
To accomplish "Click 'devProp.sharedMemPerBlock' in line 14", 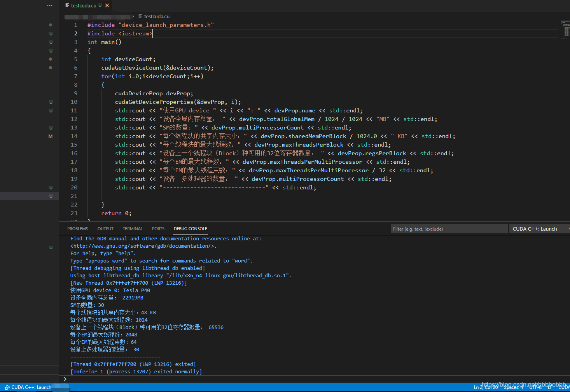I will tap(303, 136).
